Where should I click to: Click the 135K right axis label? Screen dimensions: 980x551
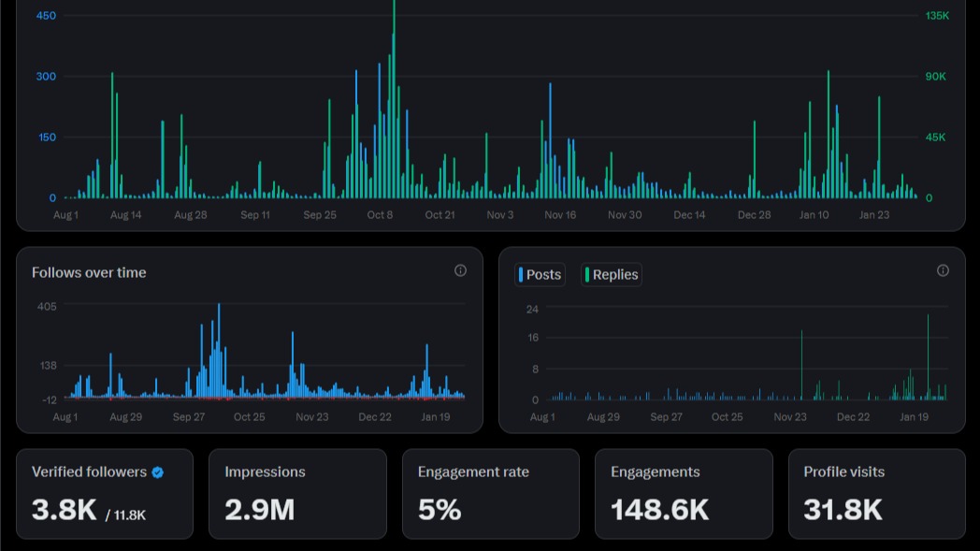point(937,16)
